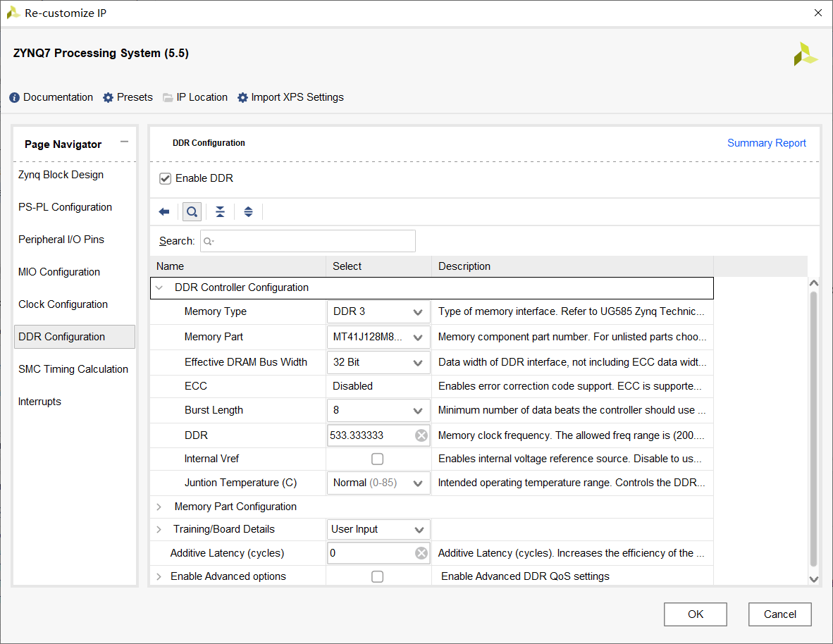Click the OK button

(696, 614)
